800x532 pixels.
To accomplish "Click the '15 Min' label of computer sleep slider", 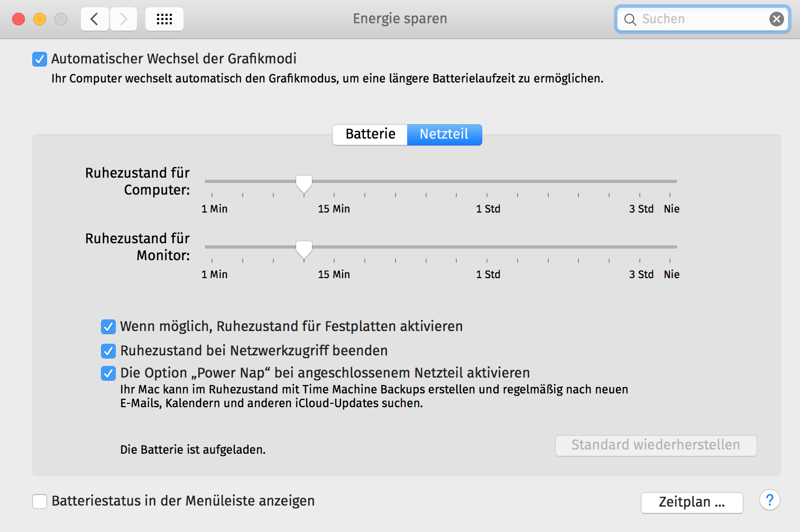I will click(334, 209).
